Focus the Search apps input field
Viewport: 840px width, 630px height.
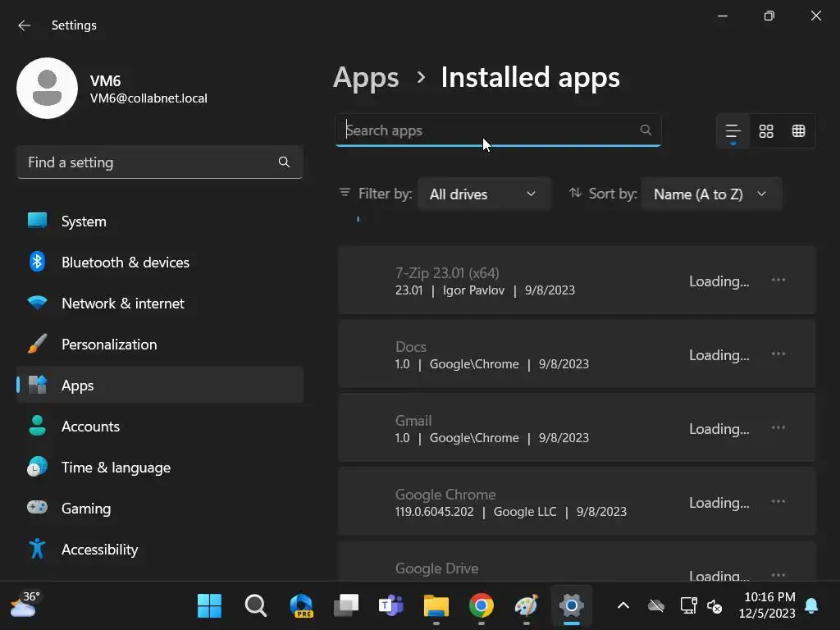coord(498,130)
